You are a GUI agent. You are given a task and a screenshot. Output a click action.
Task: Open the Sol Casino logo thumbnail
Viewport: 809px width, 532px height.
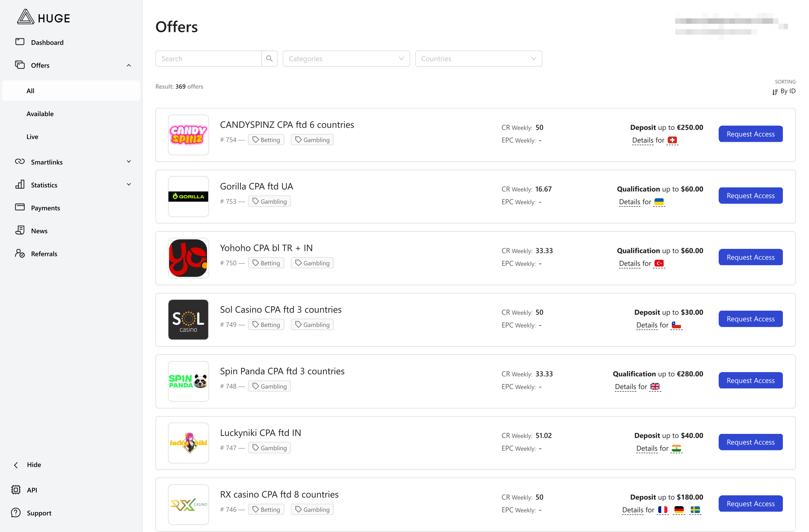pyautogui.click(x=188, y=320)
